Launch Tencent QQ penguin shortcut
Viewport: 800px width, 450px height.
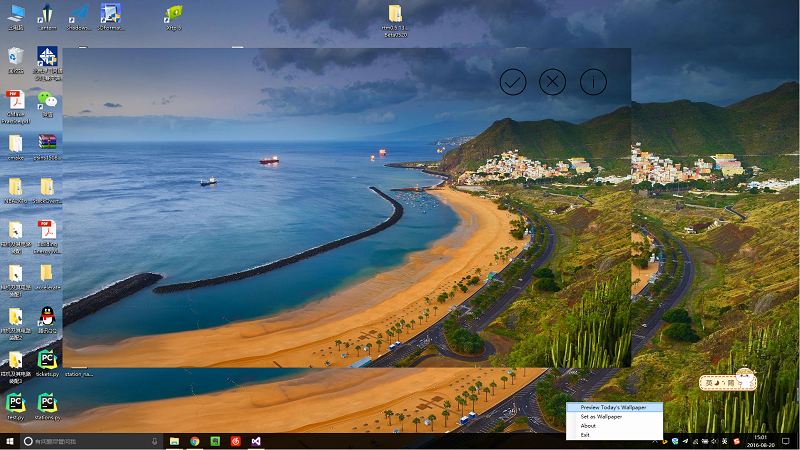pyautogui.click(x=47, y=320)
